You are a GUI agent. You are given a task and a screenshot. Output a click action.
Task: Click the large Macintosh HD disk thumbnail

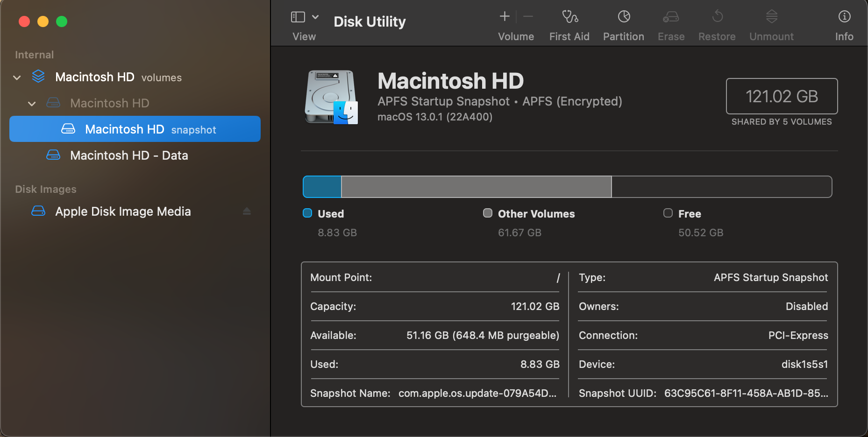click(x=331, y=97)
